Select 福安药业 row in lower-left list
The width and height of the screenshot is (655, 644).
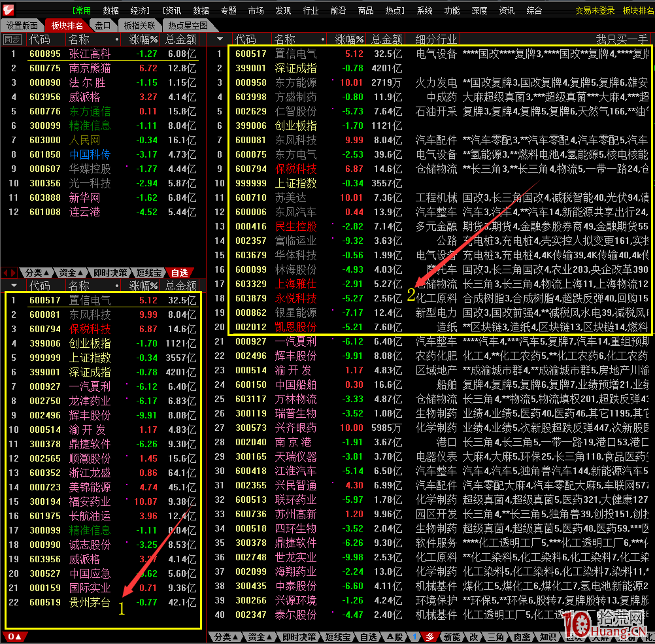[x=103, y=501]
